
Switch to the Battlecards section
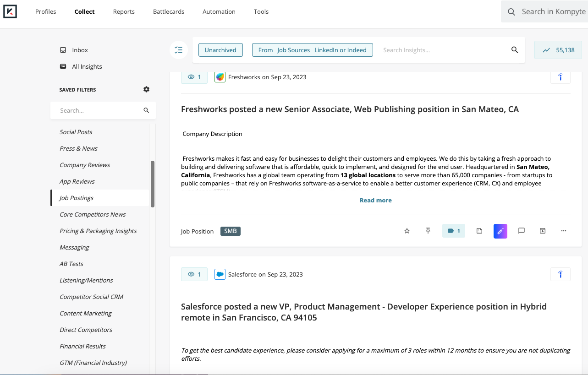click(169, 11)
